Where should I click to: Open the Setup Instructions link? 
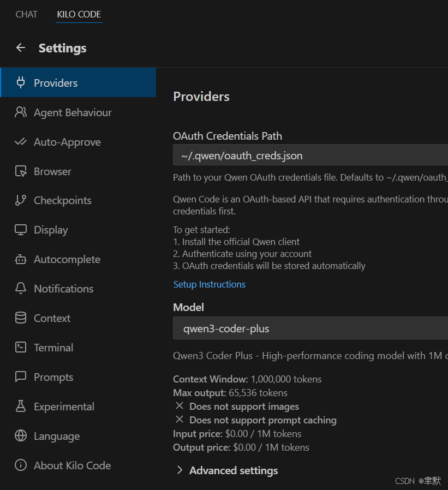point(210,284)
